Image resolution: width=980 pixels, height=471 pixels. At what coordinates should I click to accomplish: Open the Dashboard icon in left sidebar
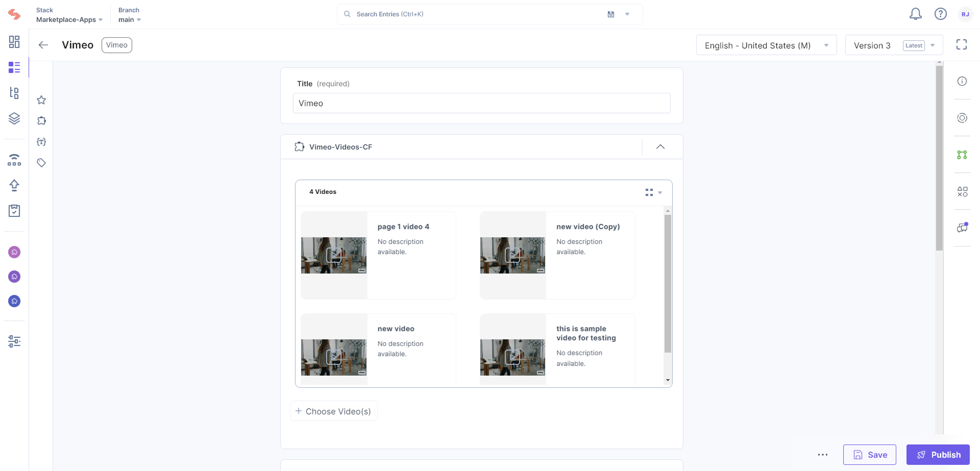(14, 42)
